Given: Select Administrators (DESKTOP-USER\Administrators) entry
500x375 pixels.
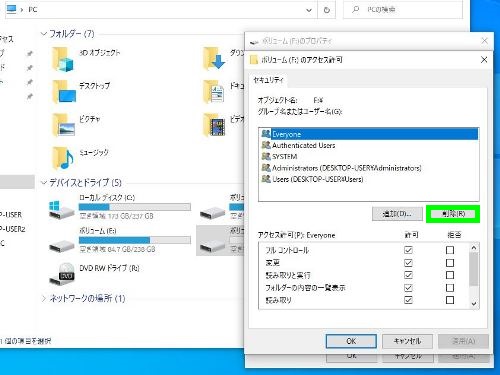Looking at the screenshot, I should coord(369,168).
